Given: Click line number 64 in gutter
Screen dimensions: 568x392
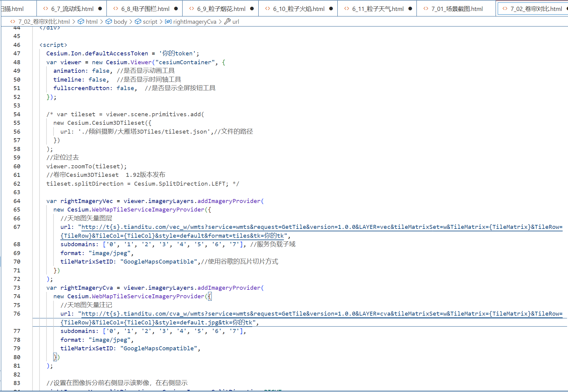Looking at the screenshot, I should (17, 201).
